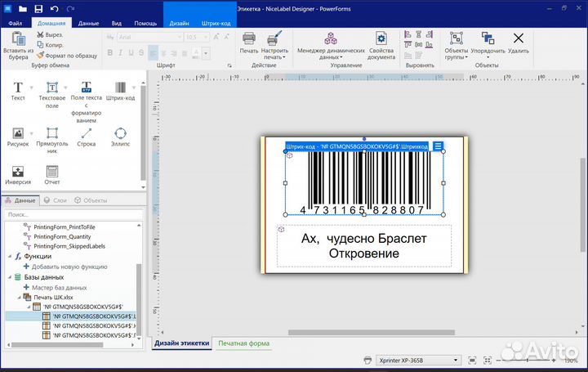588x372 pixels.
Task: Expand Текст tool dropdown arrow
Action: pos(32,87)
